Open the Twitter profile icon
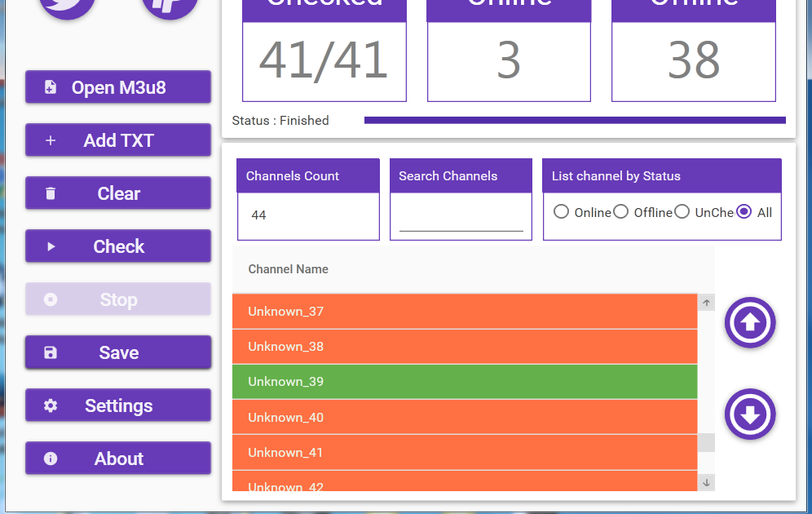 (66, 7)
